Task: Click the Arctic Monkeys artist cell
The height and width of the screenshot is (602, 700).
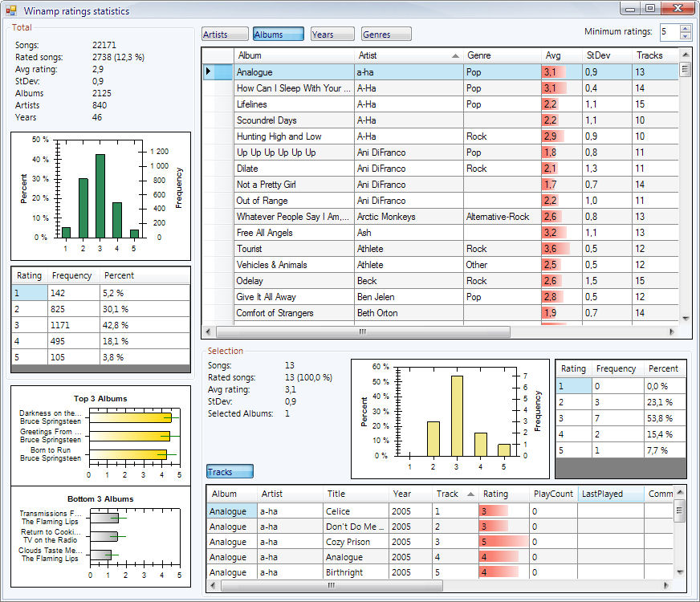Action: click(409, 217)
